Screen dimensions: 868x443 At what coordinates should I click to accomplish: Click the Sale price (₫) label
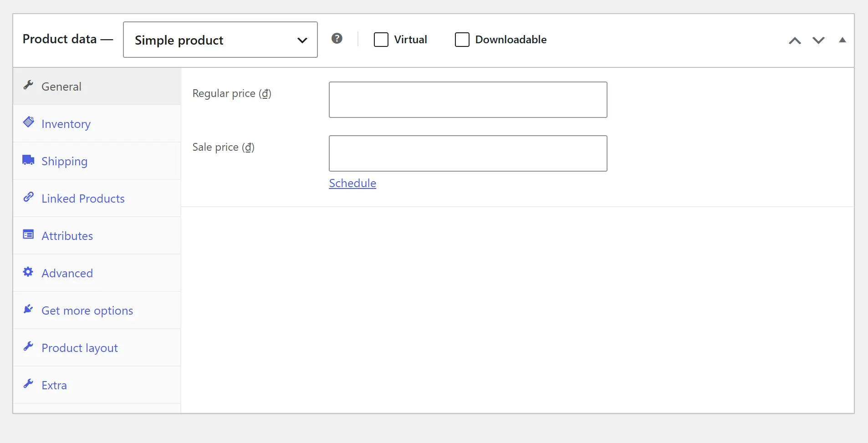pos(223,147)
